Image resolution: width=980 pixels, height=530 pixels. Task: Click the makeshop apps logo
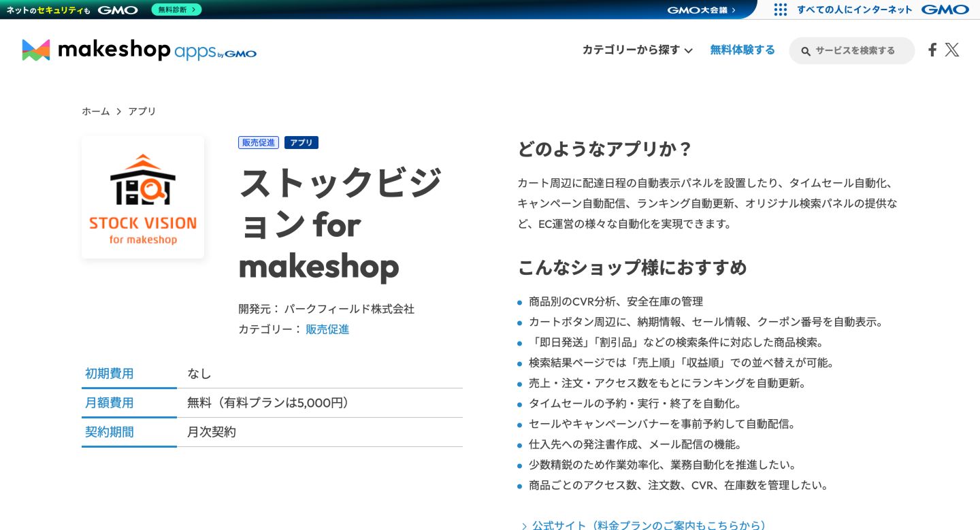point(140,50)
